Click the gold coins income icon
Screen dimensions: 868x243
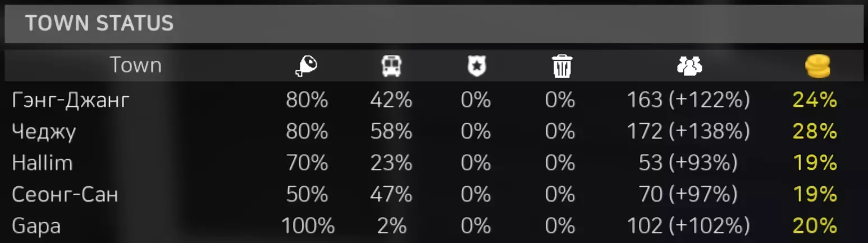point(816,67)
